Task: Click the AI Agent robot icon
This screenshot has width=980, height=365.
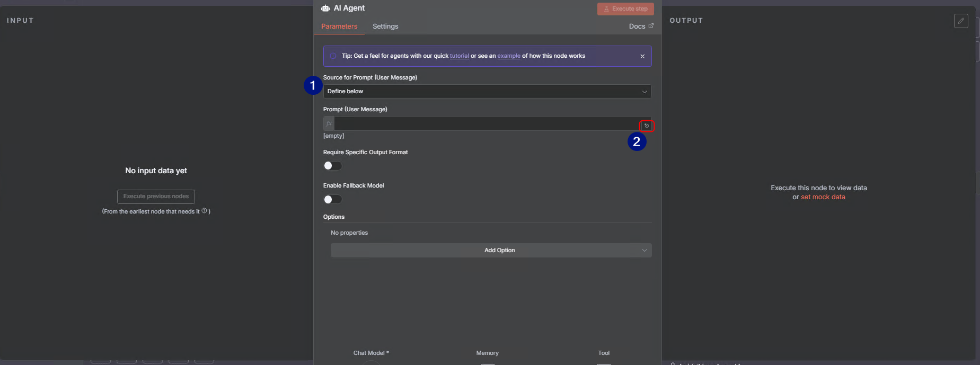Action: (x=325, y=8)
